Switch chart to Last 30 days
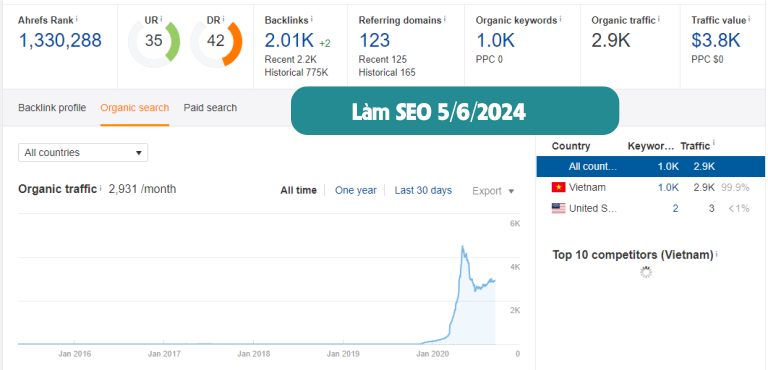Viewport: 768px width, 370px height. (423, 190)
